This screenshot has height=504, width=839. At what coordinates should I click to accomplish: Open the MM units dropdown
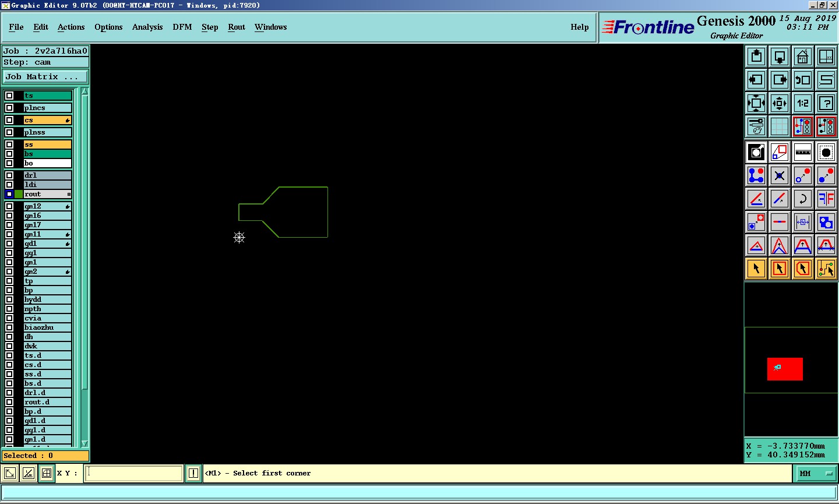(x=815, y=474)
